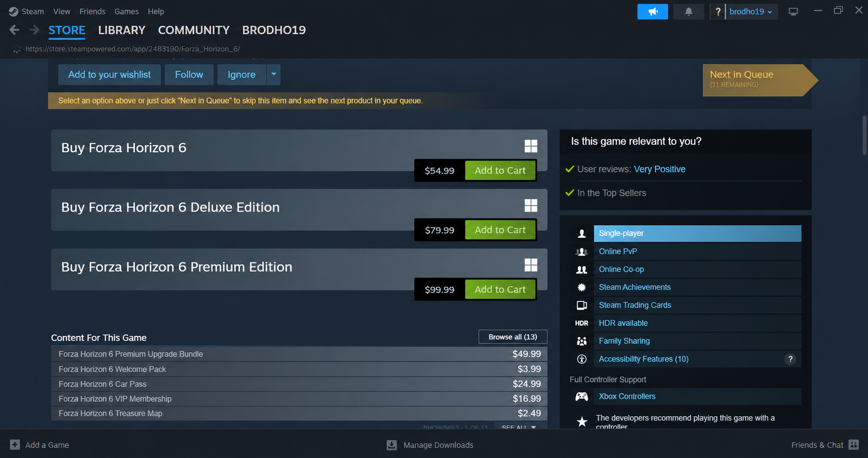Open Accessibility Features help question mark
The height and width of the screenshot is (458, 868).
point(790,359)
